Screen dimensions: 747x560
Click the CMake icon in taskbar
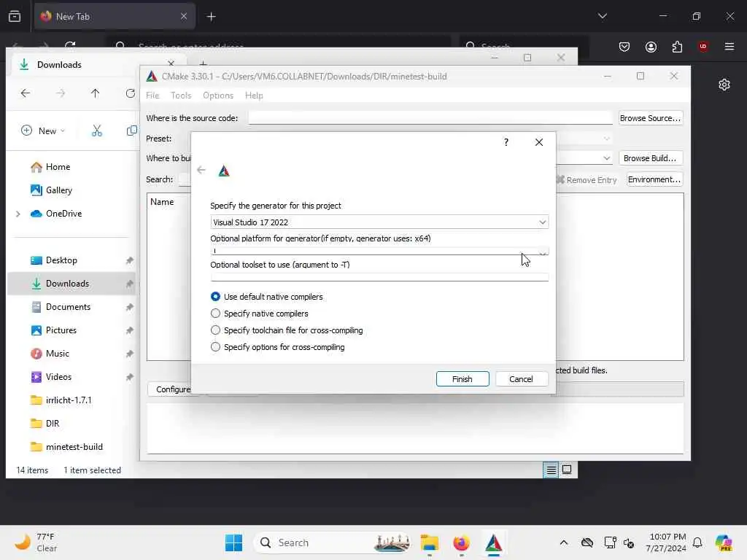(494, 542)
